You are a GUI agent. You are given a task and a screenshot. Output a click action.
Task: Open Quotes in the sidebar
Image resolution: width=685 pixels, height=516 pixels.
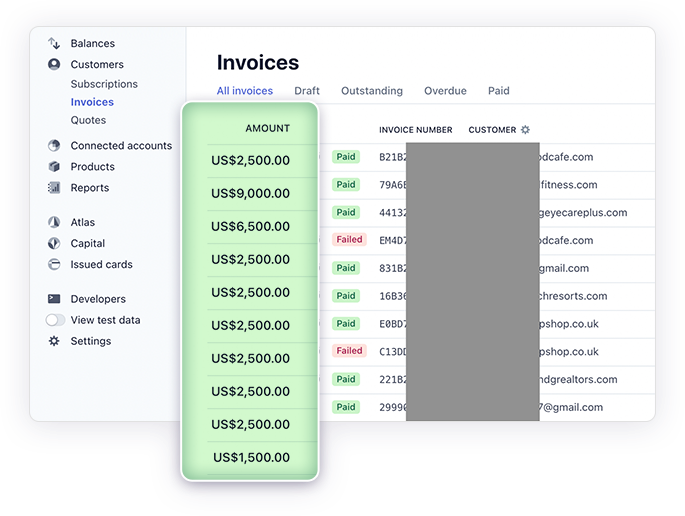pyautogui.click(x=88, y=120)
